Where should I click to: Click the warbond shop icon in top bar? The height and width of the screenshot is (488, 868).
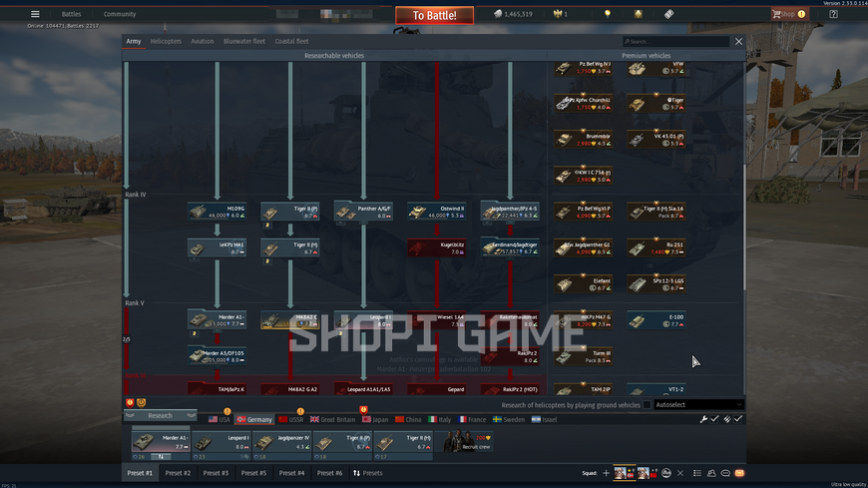point(639,14)
